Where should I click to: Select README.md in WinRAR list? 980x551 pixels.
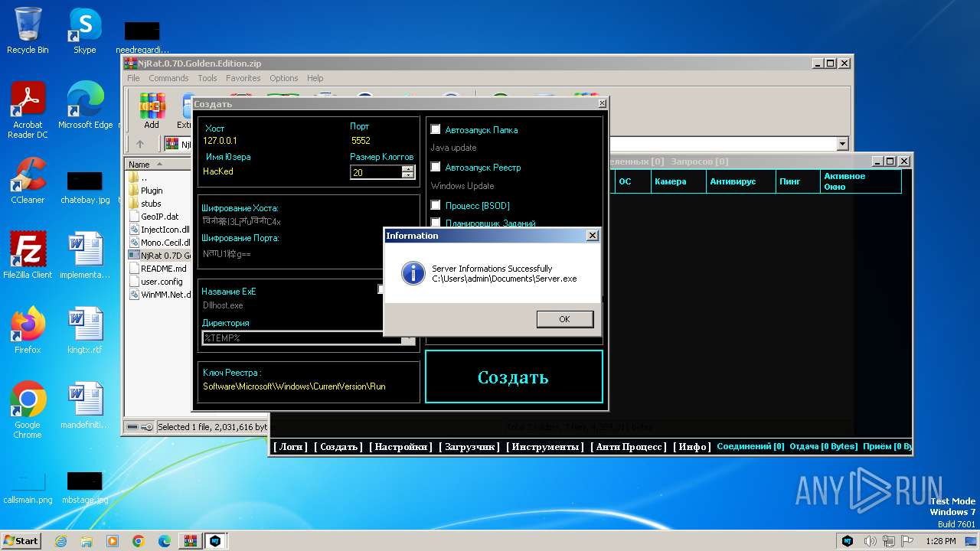163,269
